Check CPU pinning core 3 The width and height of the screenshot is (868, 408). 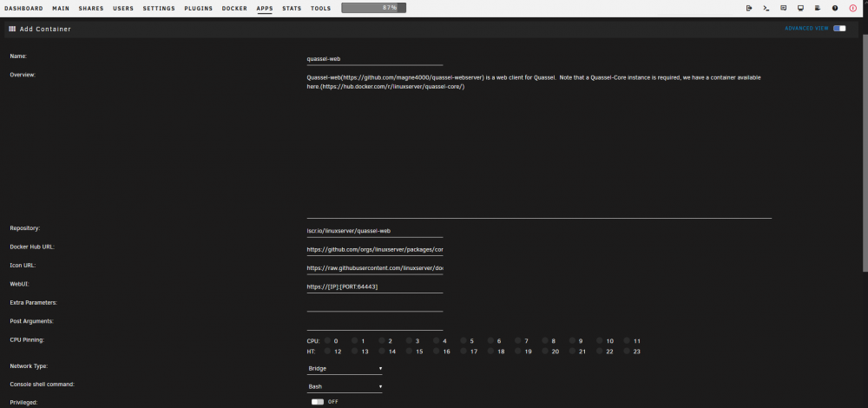[x=409, y=341]
